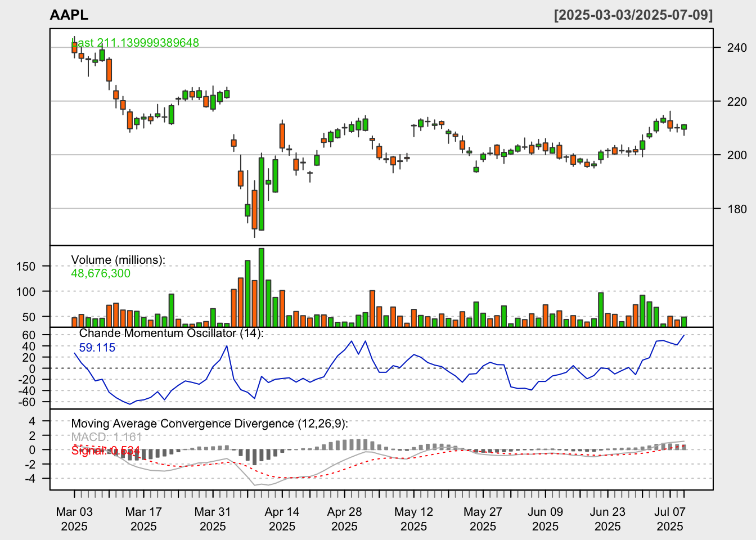Click the 200 price axis label

click(737, 155)
